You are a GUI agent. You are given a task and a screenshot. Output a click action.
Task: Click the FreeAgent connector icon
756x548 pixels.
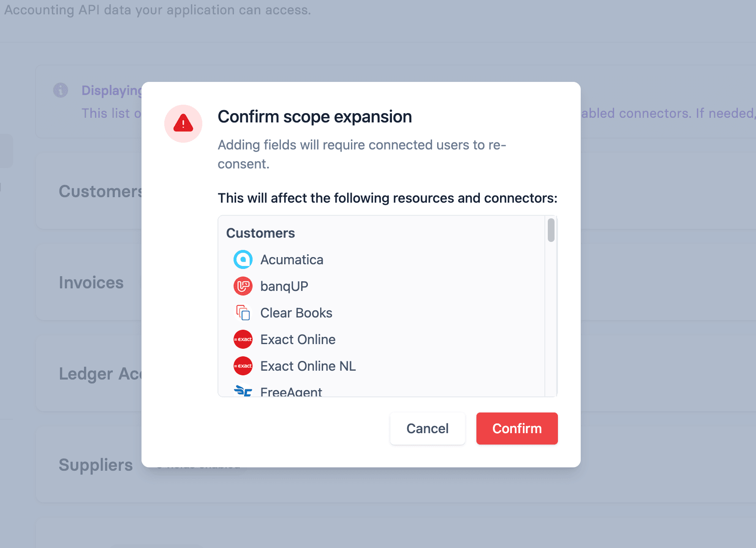click(x=242, y=391)
